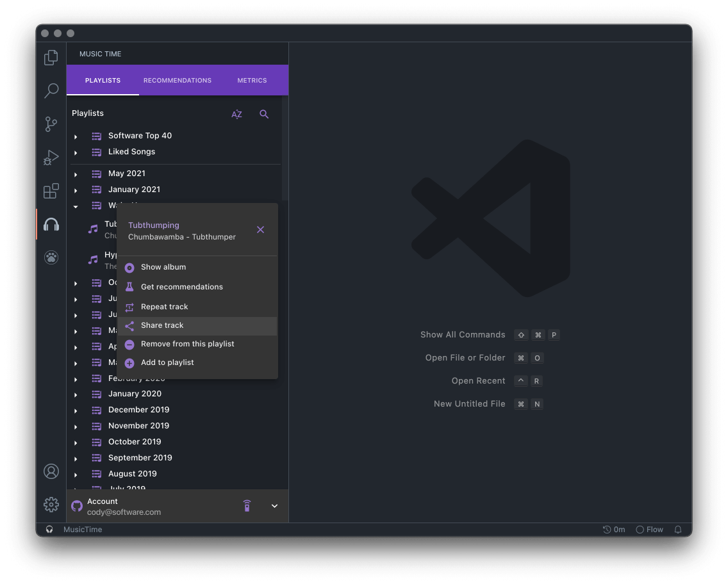Choose Remove from this playlist
Image resolution: width=728 pixels, height=584 pixels.
click(187, 344)
